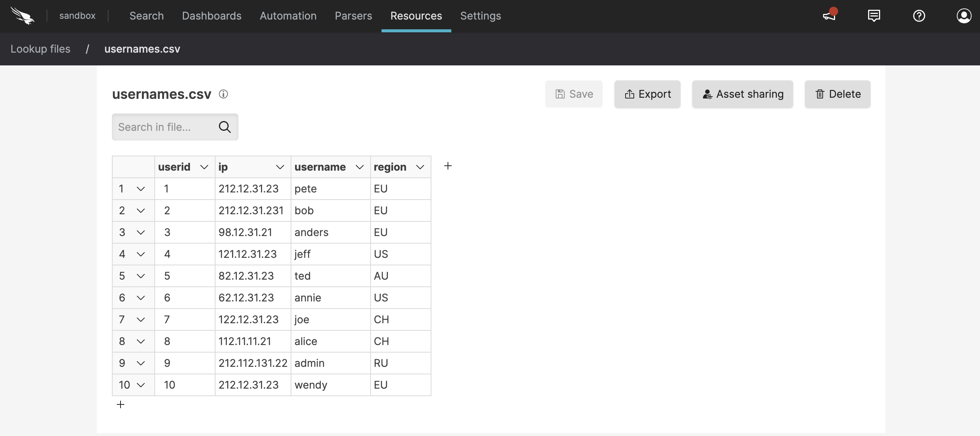Click inside the Search in file field
Image resolution: width=980 pixels, height=436 pixels.
tap(164, 127)
